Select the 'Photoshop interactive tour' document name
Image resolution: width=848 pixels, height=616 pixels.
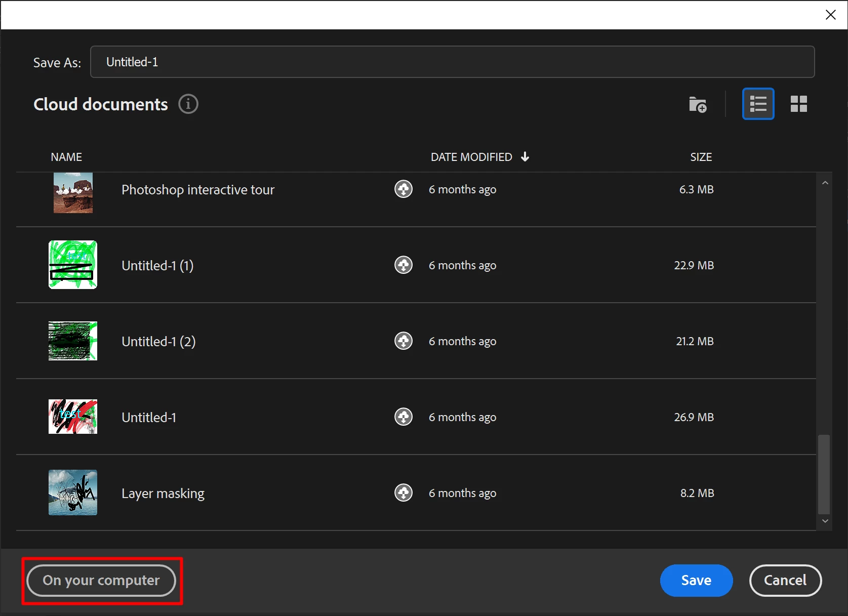click(198, 190)
